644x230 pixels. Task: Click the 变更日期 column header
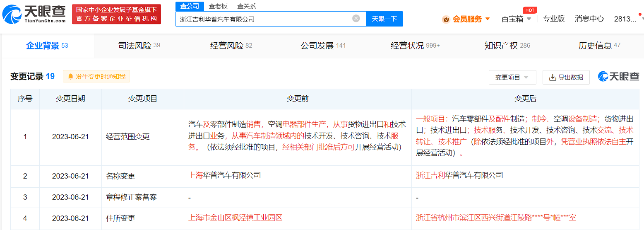tap(70, 99)
